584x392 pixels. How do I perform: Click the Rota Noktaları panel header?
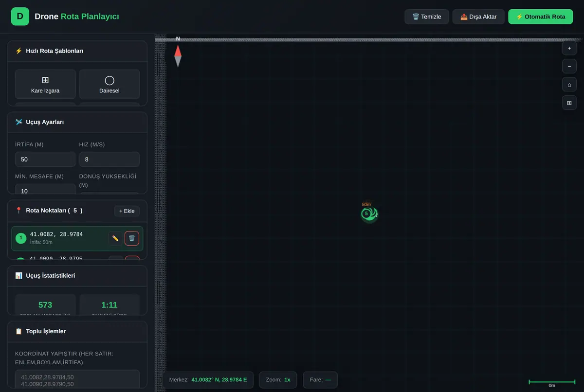click(77, 211)
